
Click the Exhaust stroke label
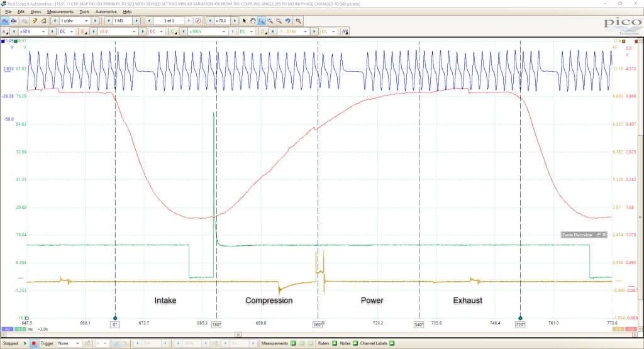[x=467, y=301]
